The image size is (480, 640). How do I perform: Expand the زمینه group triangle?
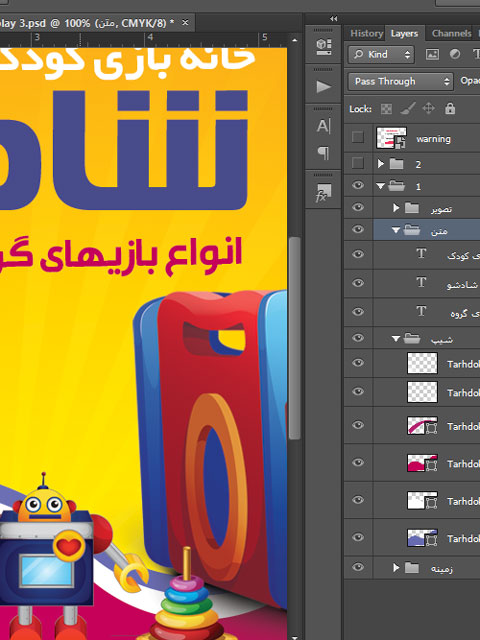point(396,567)
